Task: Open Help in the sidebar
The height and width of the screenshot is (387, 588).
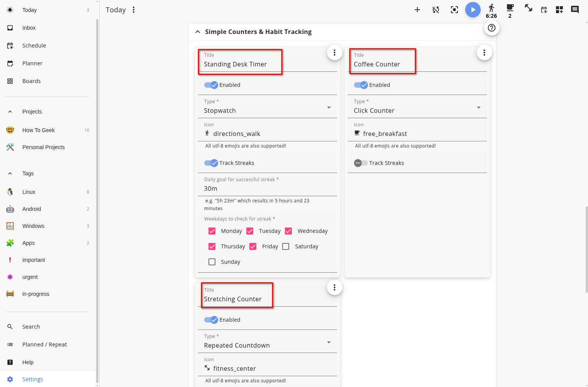Action: pyautogui.click(x=47, y=362)
